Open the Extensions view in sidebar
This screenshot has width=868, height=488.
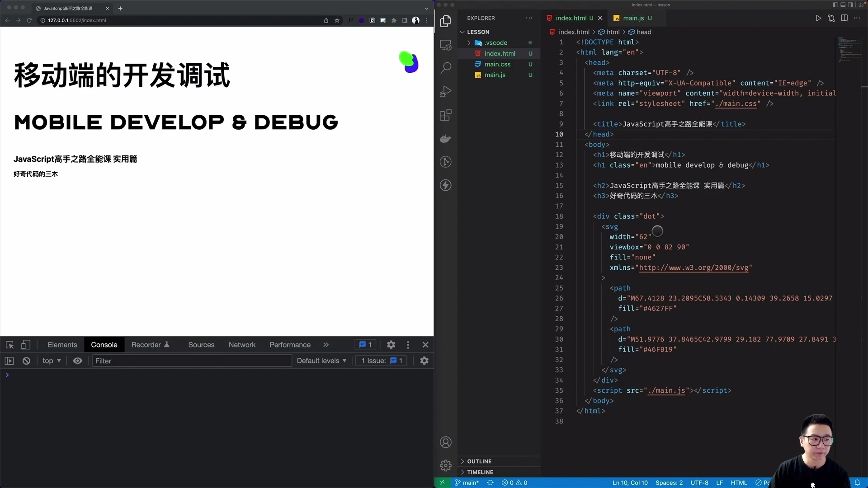point(446,115)
